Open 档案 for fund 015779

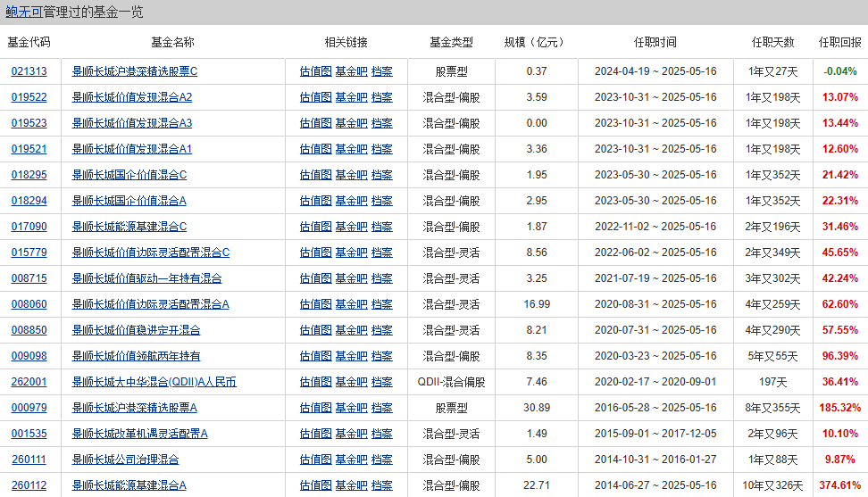[381, 253]
